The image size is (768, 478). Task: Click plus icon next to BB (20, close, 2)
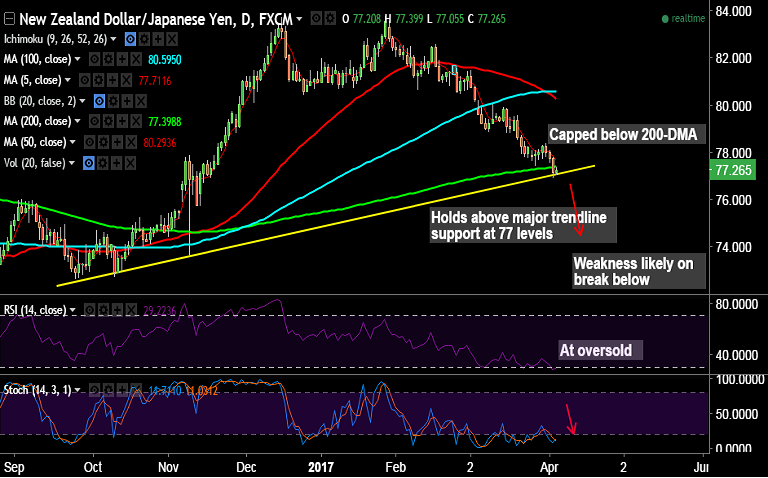(x=127, y=101)
